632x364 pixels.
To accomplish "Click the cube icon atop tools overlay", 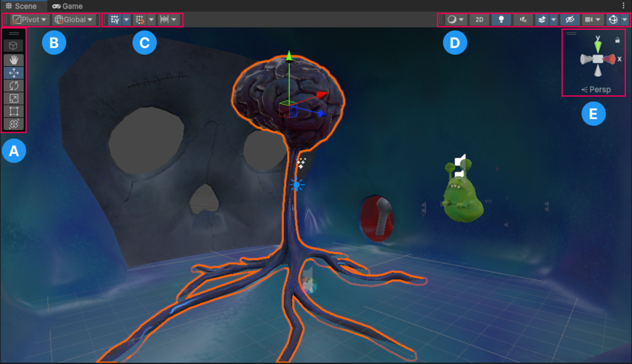I will 15,46.
